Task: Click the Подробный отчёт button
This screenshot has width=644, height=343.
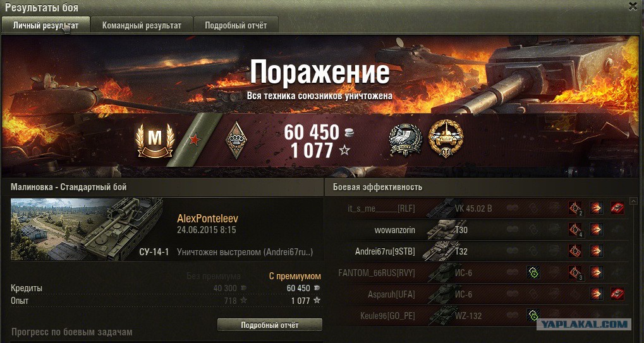Action: (x=270, y=325)
